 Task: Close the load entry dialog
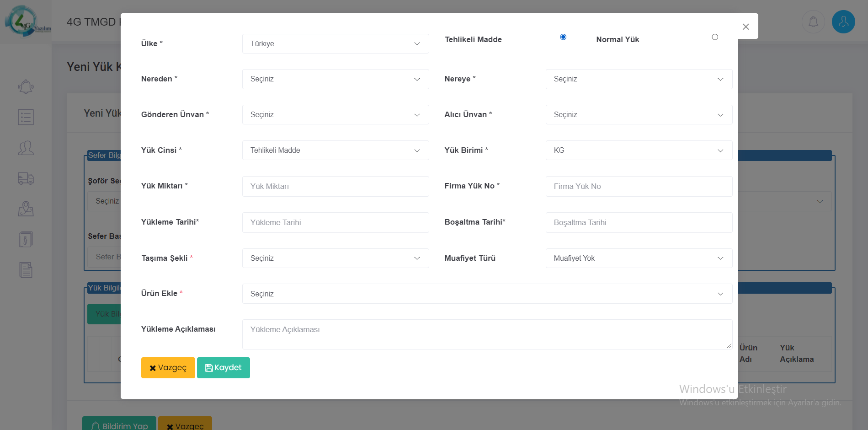click(x=746, y=27)
